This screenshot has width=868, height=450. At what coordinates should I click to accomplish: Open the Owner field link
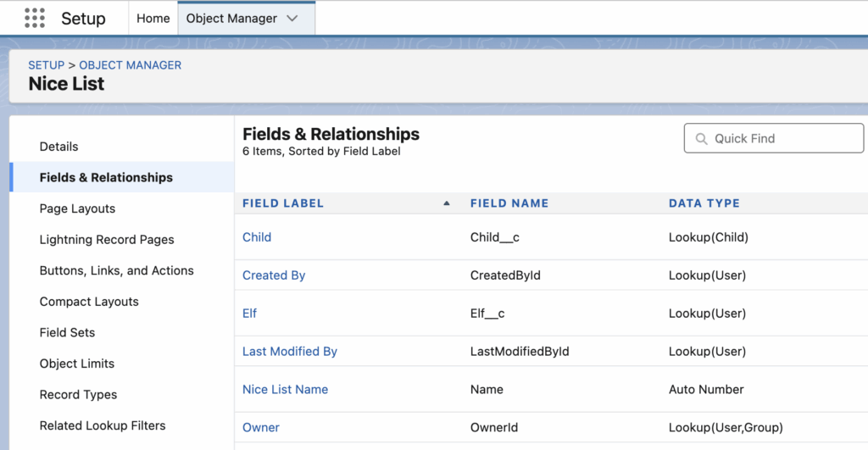point(260,428)
